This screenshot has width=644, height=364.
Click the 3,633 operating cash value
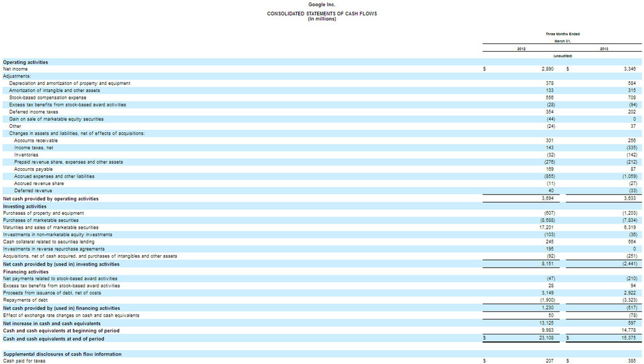pyautogui.click(x=629, y=198)
